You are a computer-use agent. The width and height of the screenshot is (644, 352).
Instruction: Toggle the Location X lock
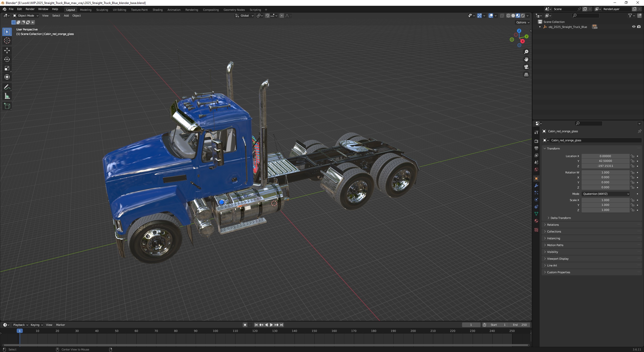click(632, 156)
